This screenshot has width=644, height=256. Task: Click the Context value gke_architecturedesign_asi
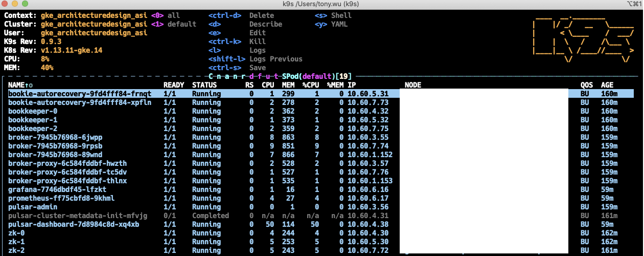[x=94, y=15]
